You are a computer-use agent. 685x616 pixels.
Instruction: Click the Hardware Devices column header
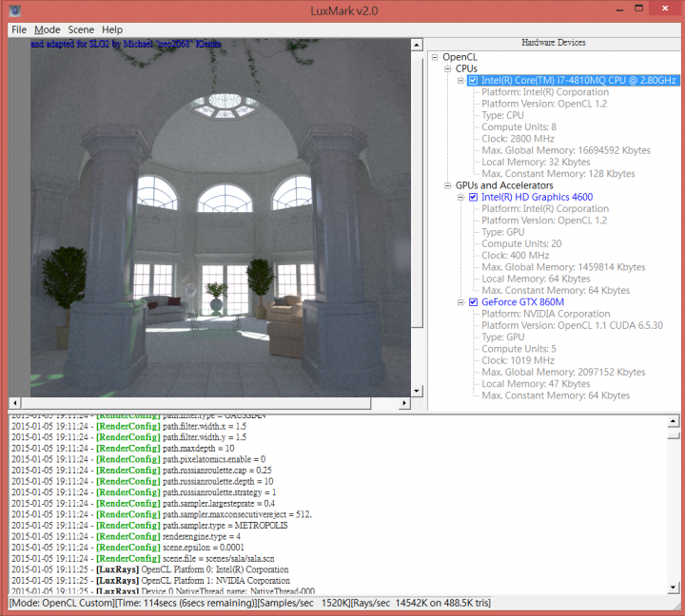coord(554,43)
